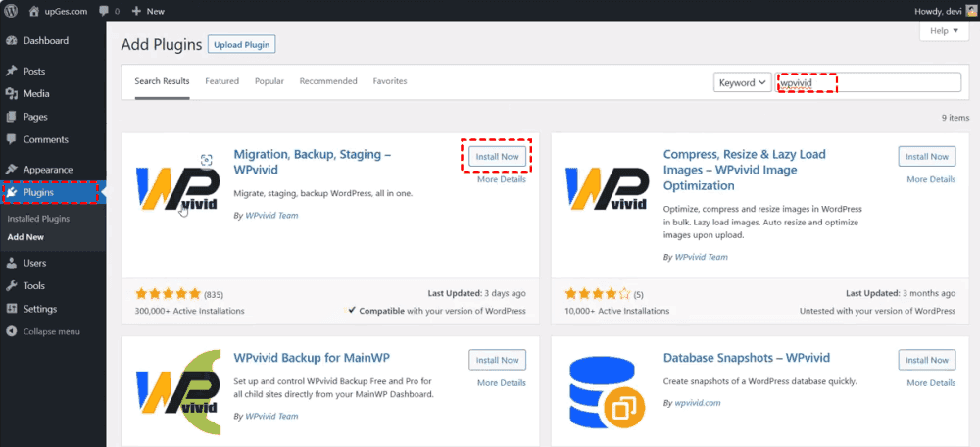Click the WordPress logo in admin bar
Screen dimensions: 980x447
[x=12, y=11]
